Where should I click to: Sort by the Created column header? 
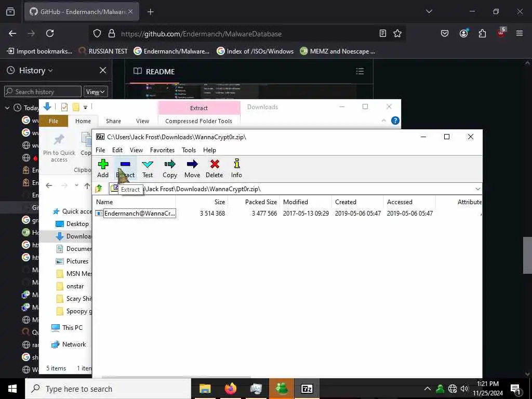point(345,202)
